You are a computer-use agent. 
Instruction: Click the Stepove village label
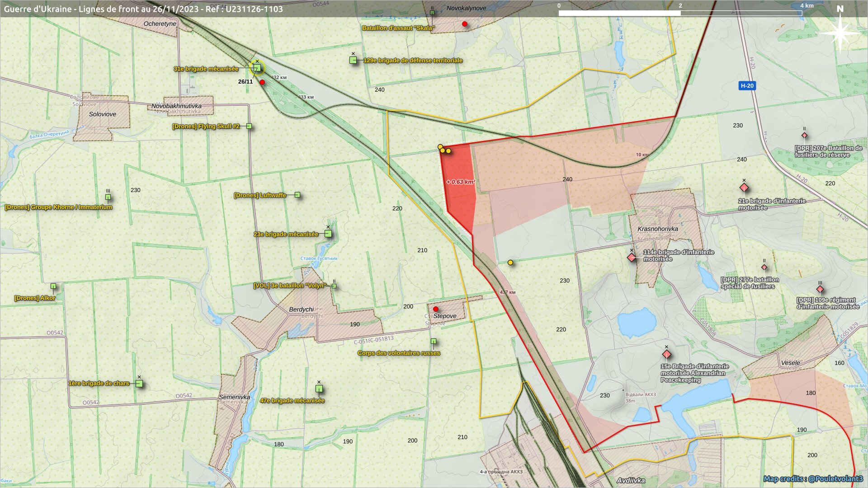pos(445,316)
